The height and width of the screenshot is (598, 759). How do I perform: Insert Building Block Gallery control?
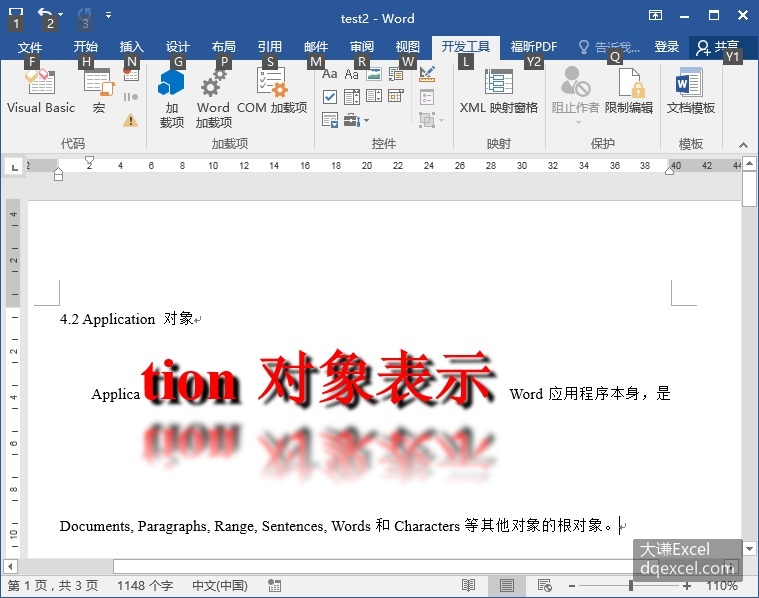tap(396, 74)
